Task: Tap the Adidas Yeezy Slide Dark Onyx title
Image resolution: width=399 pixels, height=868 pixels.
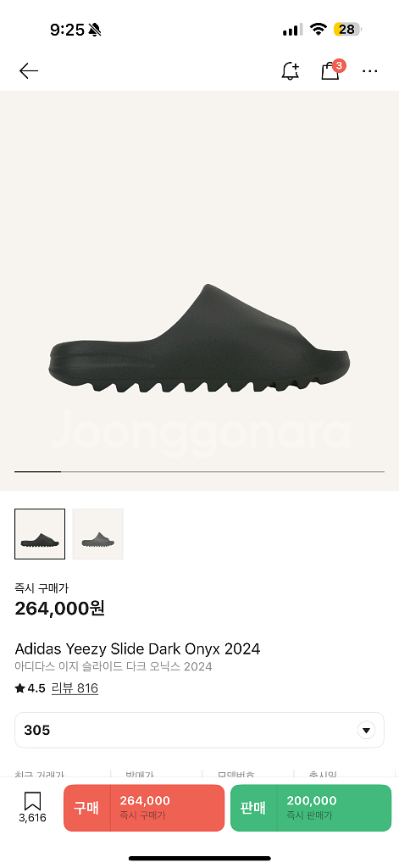Action: (x=137, y=648)
